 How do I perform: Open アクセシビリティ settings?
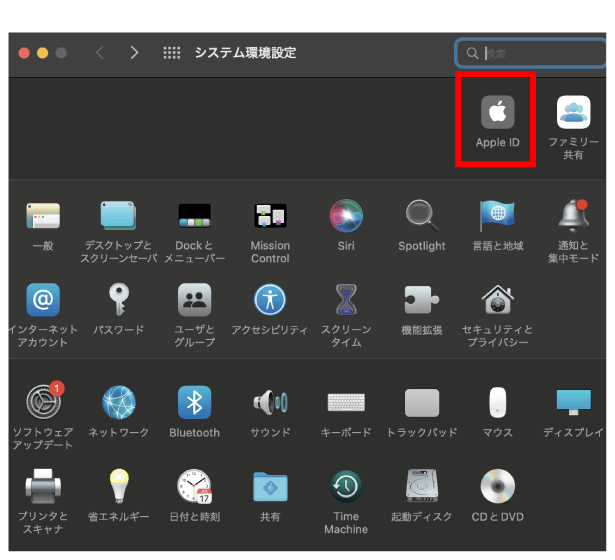270,299
